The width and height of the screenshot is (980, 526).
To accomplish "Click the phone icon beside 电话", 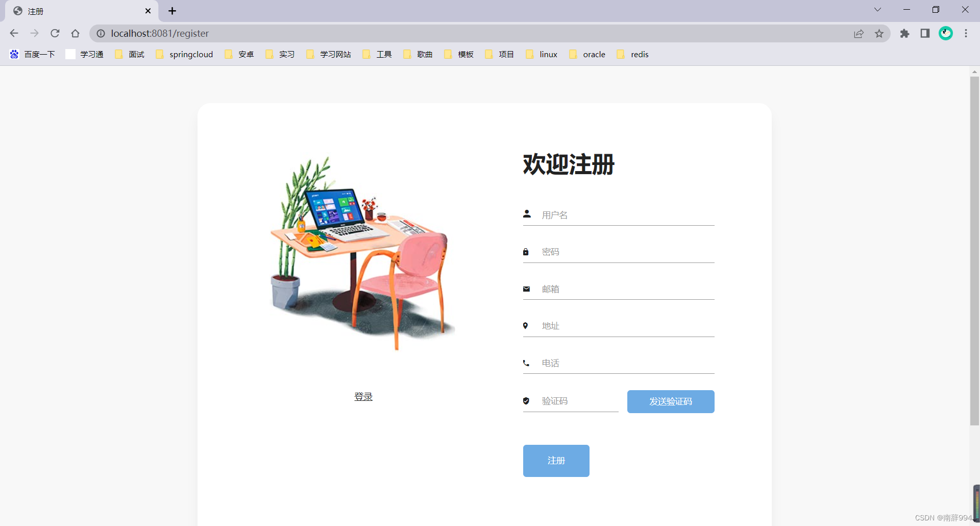I will (526, 363).
